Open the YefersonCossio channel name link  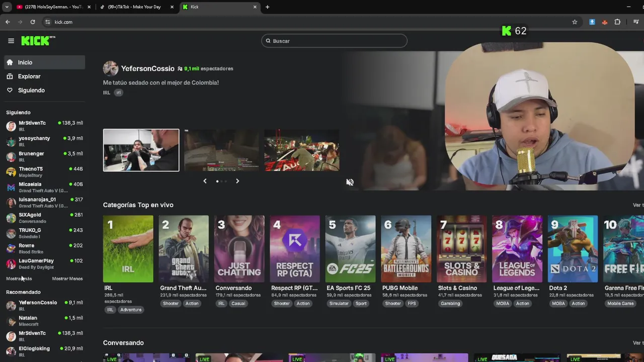point(147,68)
